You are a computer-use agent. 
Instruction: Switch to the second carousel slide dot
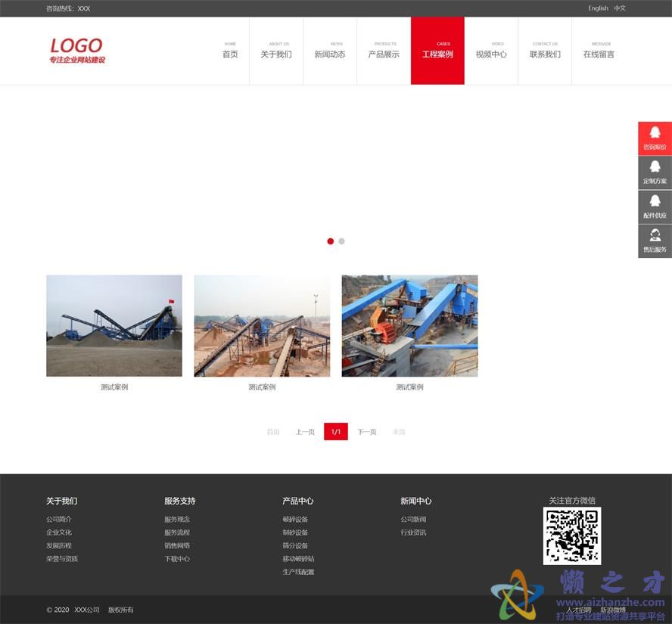(x=341, y=241)
